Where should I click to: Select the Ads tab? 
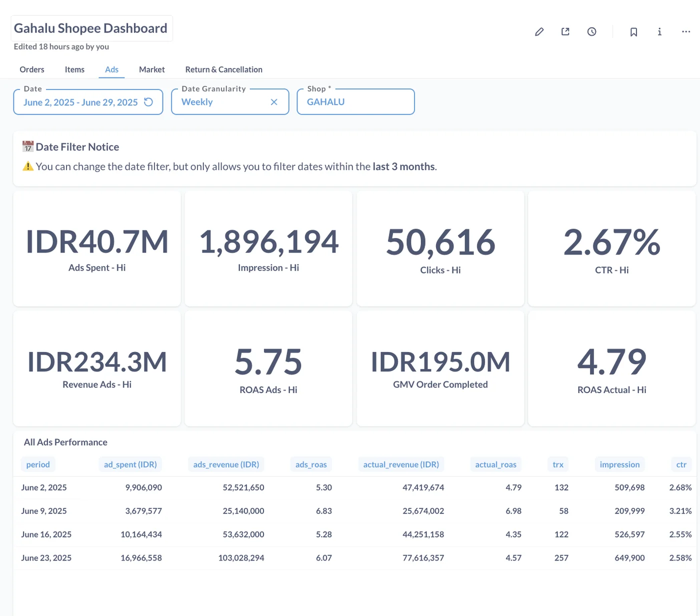[111, 69]
